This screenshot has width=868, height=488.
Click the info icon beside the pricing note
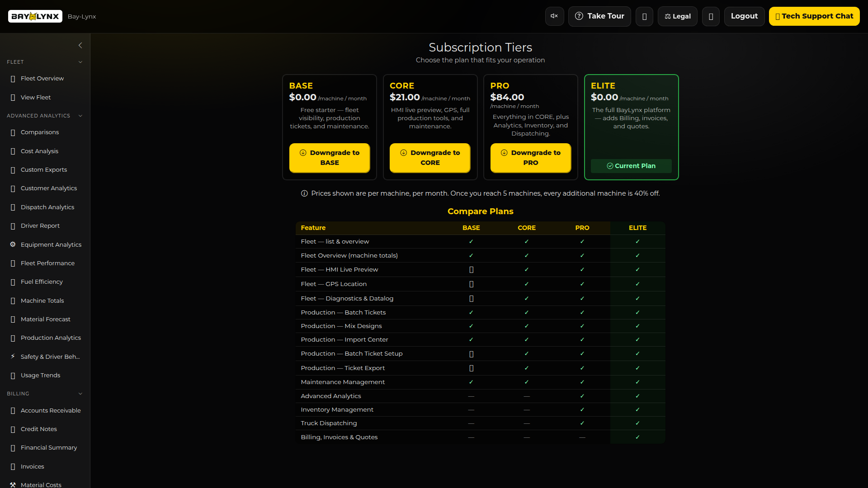point(304,193)
